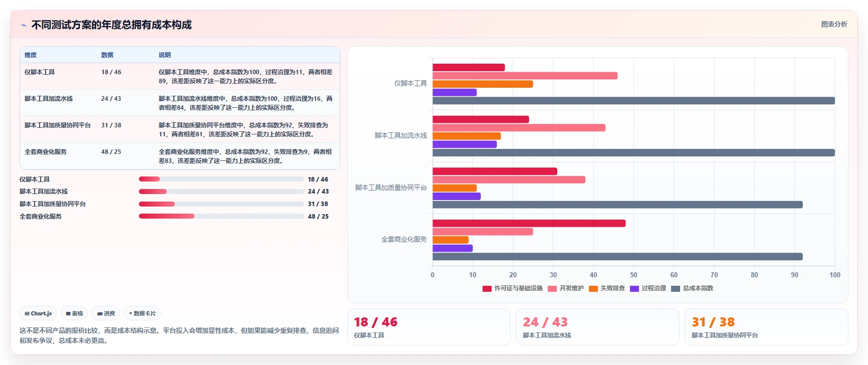Viewport: 868px width, 365px height.
Task: Click the red 许可证 bar for 全套商业化服务
Action: tap(529, 224)
